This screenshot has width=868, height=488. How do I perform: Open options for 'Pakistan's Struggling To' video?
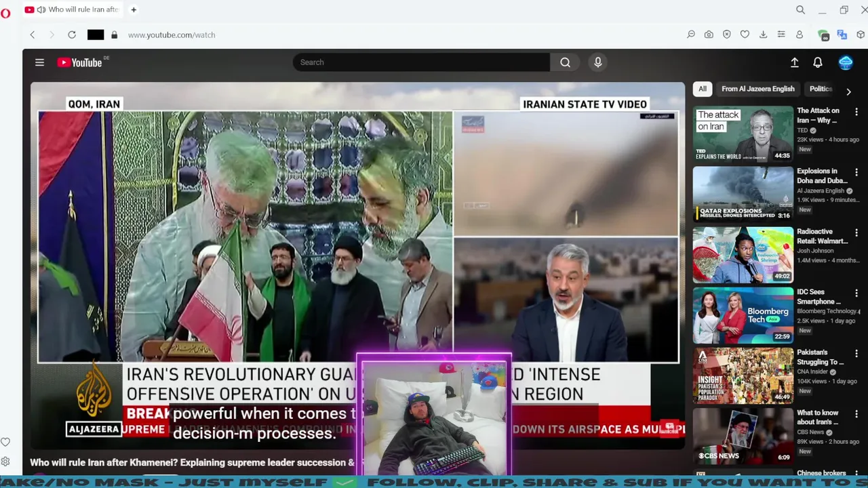(x=856, y=354)
